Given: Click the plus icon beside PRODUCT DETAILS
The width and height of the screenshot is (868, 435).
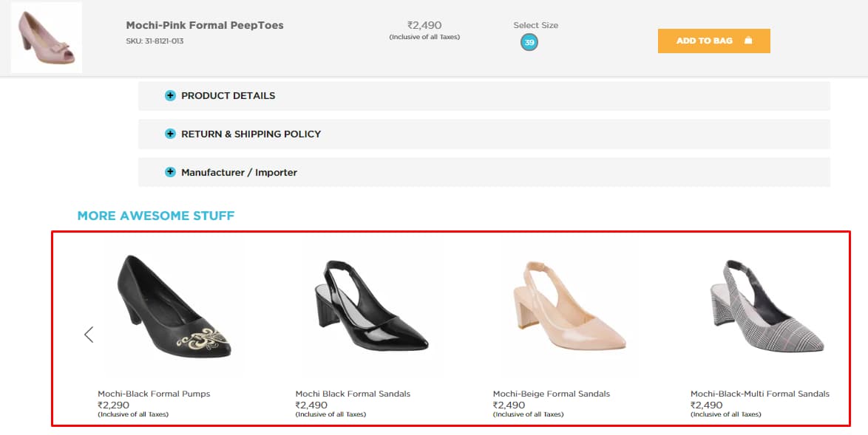Looking at the screenshot, I should [170, 96].
